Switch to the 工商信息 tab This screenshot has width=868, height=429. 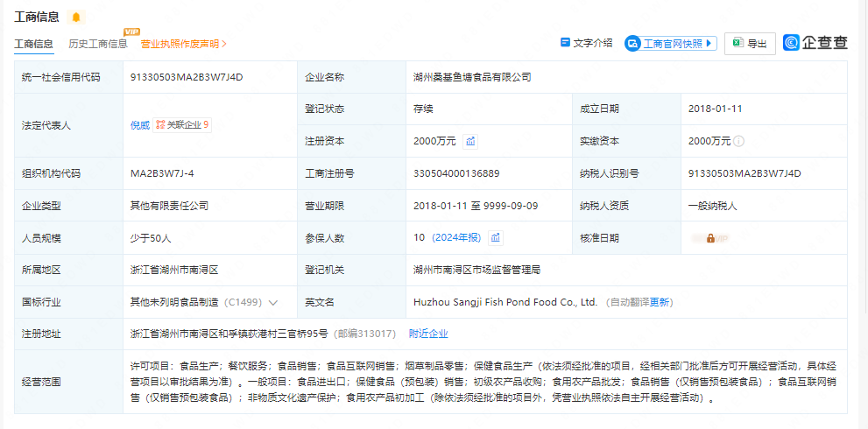point(33,44)
